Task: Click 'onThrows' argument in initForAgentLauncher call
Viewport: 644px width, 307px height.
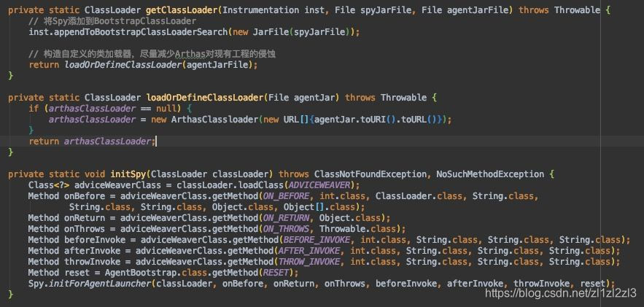Action: click(344, 284)
